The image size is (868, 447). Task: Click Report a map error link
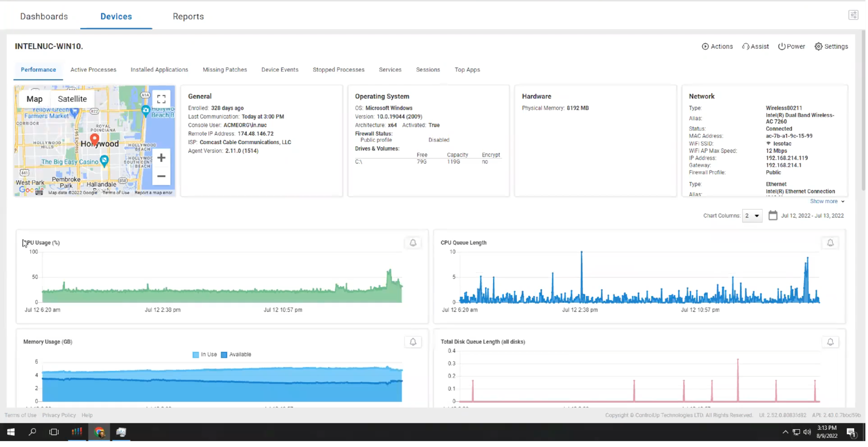click(154, 193)
